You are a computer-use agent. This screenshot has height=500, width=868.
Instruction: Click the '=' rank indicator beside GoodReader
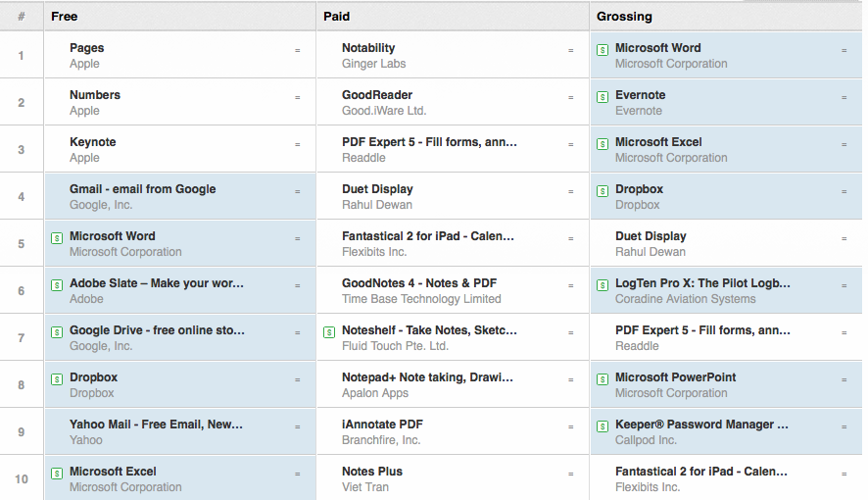571,97
